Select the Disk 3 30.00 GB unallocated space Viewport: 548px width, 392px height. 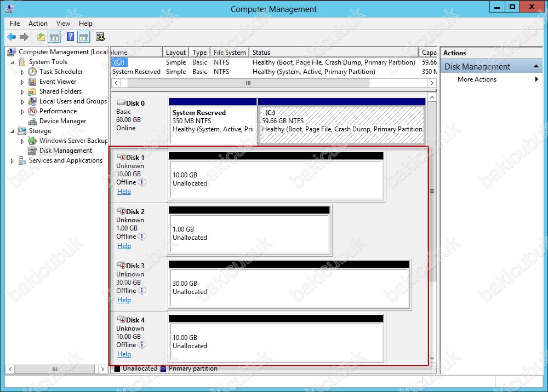289,288
